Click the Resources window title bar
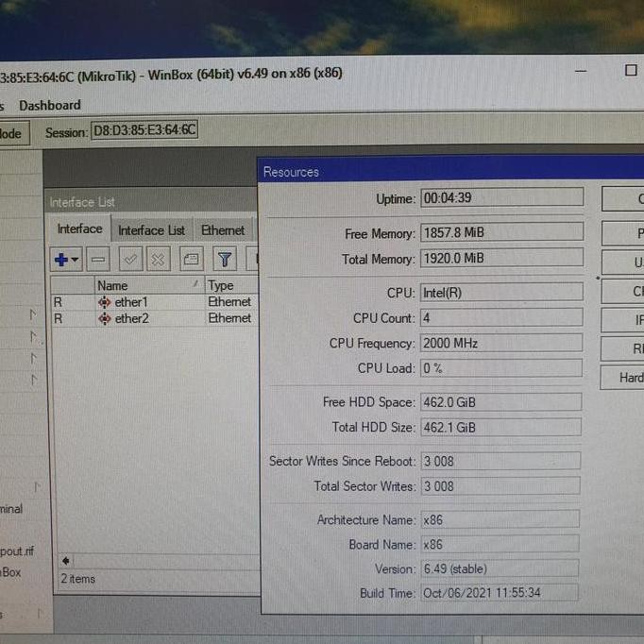The width and height of the screenshot is (644, 644). [x=450, y=170]
